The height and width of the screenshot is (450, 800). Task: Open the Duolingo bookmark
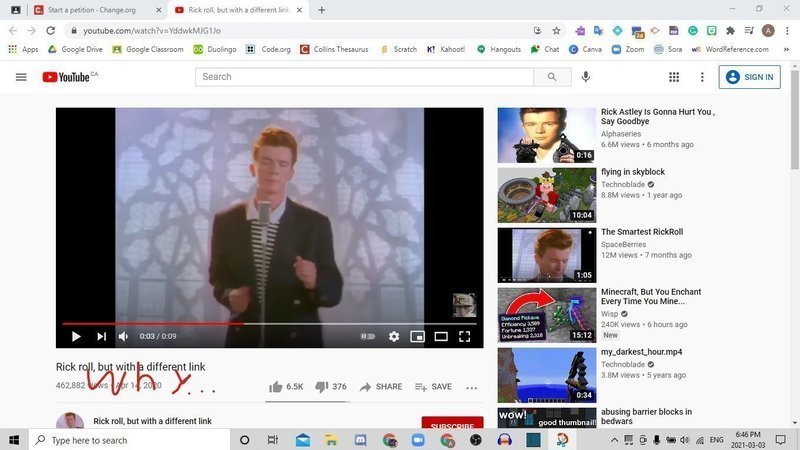(x=215, y=49)
